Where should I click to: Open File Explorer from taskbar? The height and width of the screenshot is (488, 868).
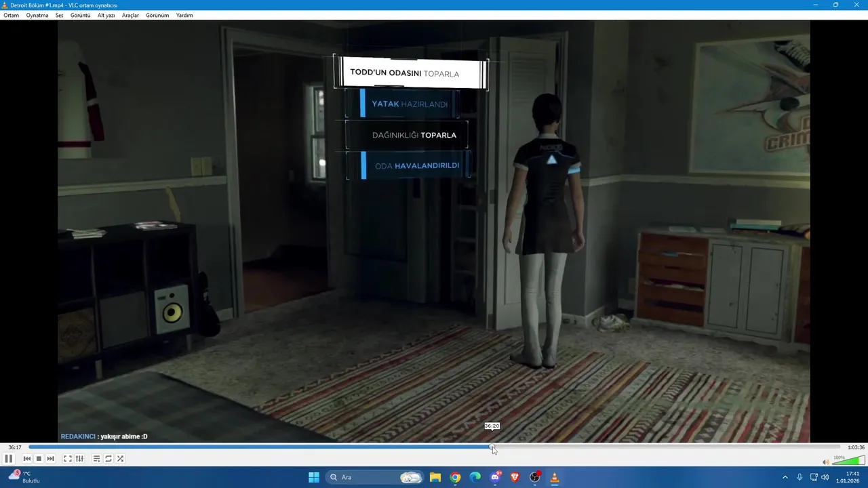pyautogui.click(x=435, y=477)
